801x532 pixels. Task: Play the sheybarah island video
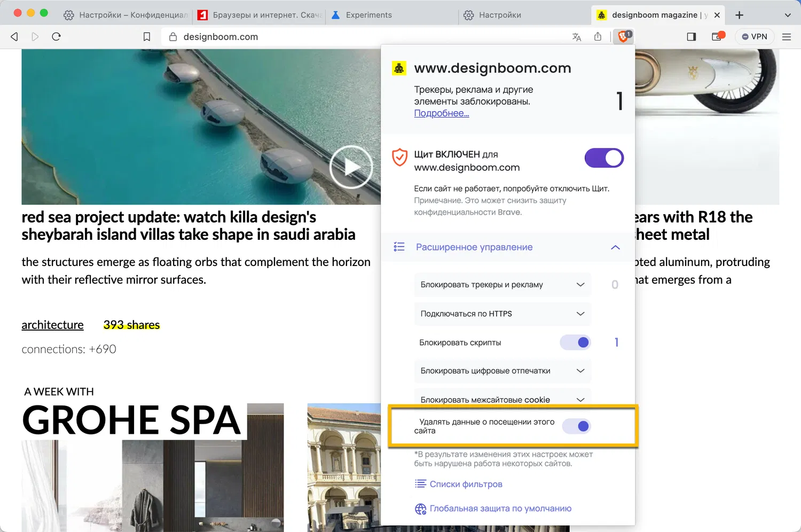pos(351,167)
